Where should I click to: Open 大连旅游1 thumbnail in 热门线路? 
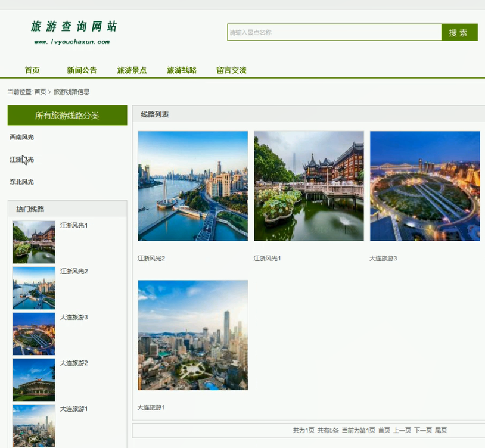[34, 425]
